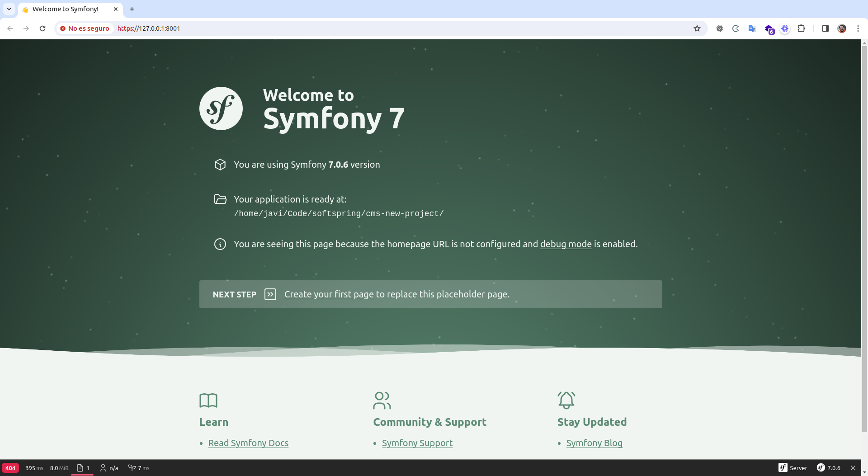The width and height of the screenshot is (868, 476).
Task: Bookmark this page with the star icon
Action: (x=697, y=28)
